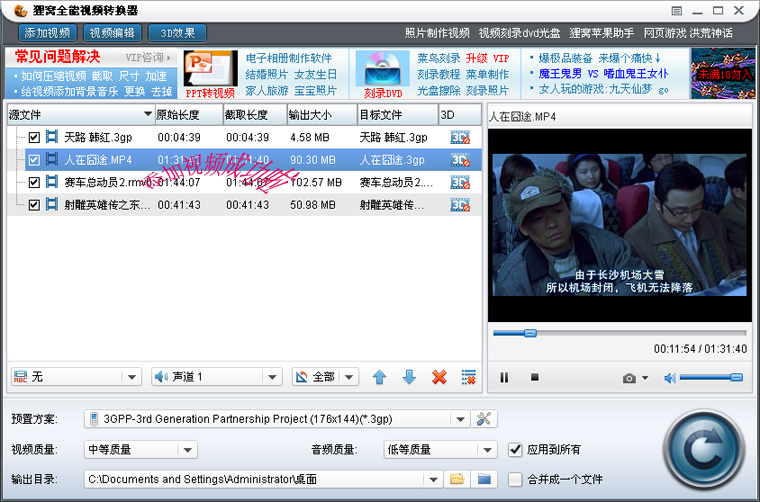Screen dimensions: 760x502
Task: Start the conversion with the big round button
Action: coord(704,450)
